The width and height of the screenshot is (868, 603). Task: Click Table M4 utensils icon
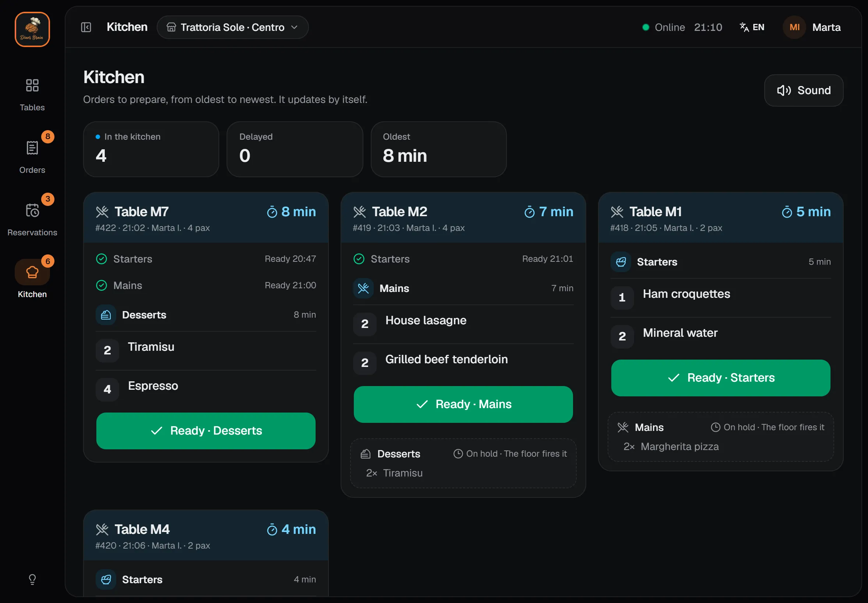tap(102, 530)
